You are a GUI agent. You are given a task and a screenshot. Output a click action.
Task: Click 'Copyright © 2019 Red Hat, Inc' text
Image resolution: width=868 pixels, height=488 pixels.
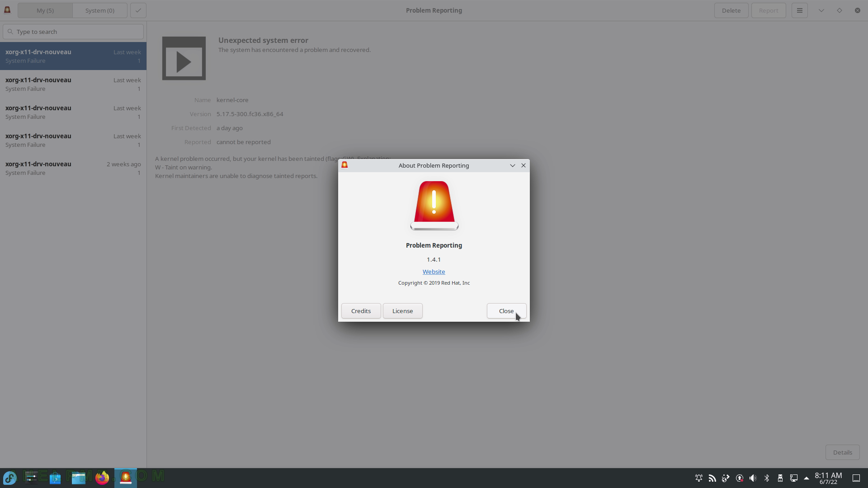tap(434, 283)
